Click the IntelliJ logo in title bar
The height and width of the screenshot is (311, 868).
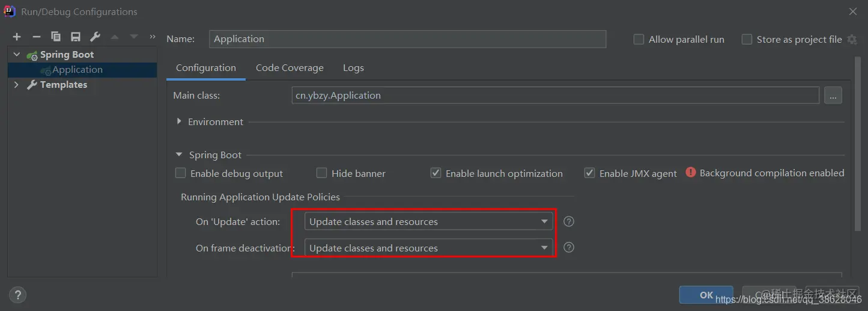click(x=10, y=11)
